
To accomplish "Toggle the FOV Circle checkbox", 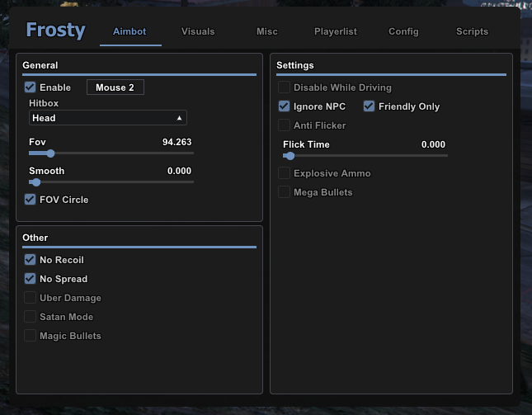I will point(31,199).
